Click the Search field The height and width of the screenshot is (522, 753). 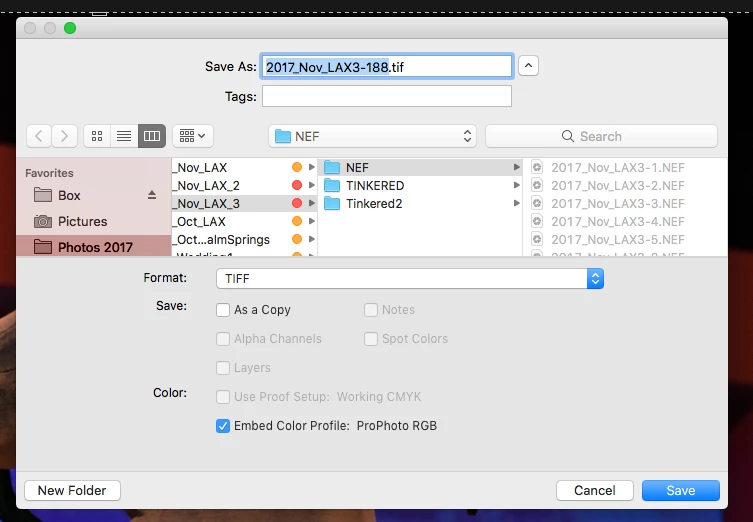(x=601, y=136)
